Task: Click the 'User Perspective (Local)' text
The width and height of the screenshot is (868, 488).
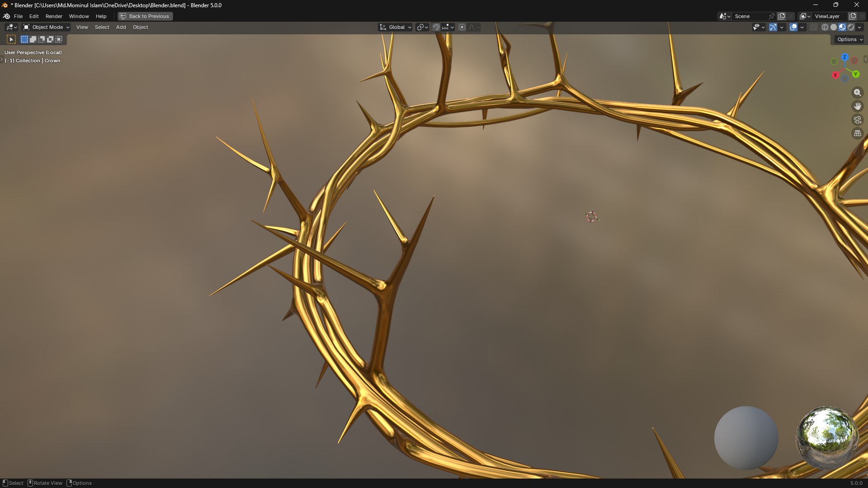Action: point(33,52)
